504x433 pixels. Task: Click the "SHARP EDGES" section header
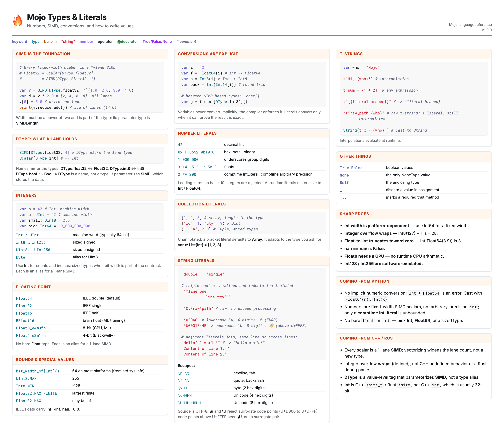pyautogui.click(x=354, y=214)
